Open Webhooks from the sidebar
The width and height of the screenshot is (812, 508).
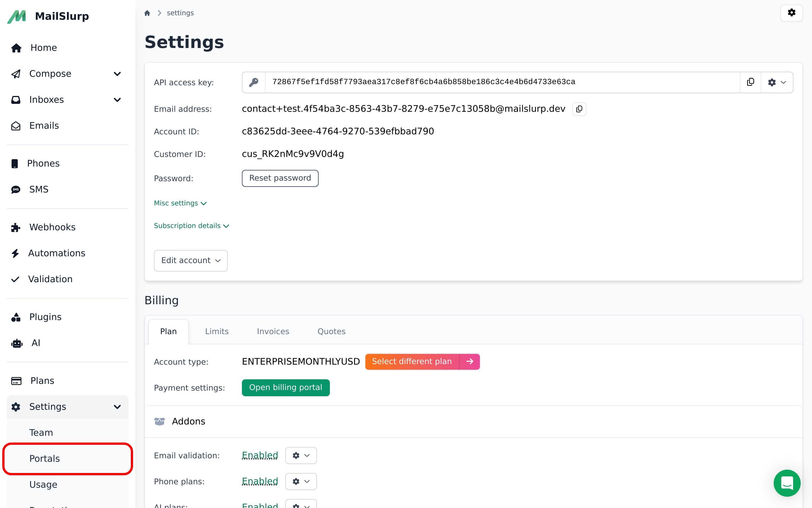[67, 227]
